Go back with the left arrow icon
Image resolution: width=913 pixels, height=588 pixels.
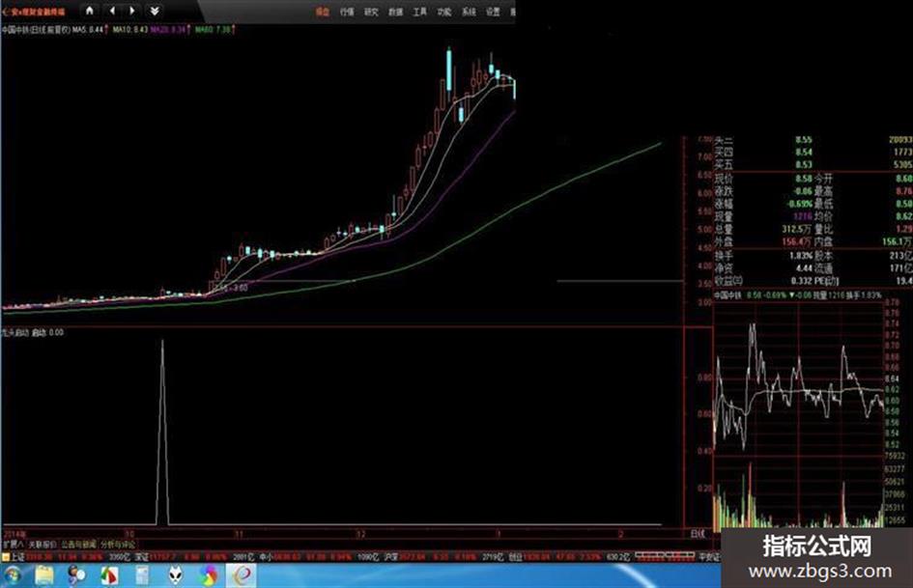(x=112, y=11)
